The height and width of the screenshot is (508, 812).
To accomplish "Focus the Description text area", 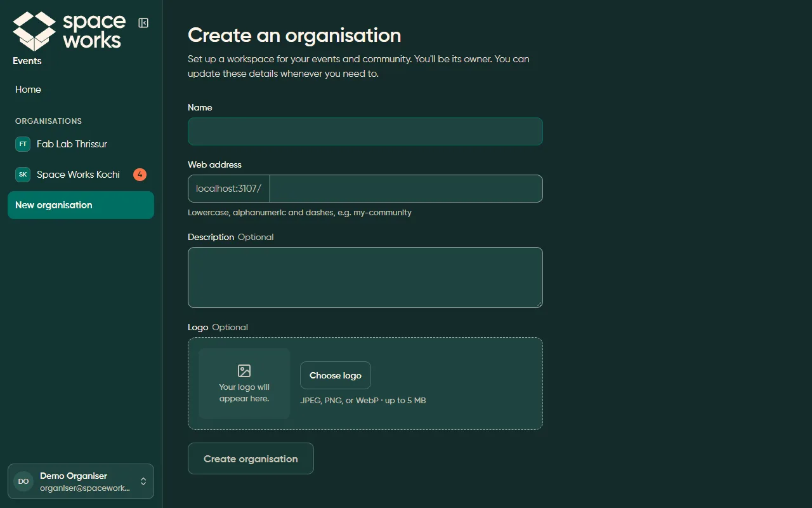I will click(365, 277).
